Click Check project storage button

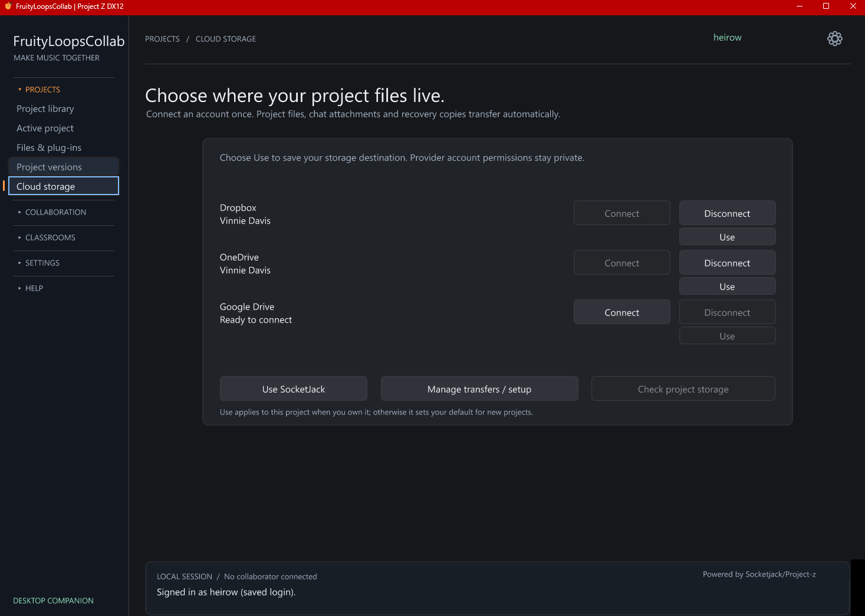click(683, 389)
